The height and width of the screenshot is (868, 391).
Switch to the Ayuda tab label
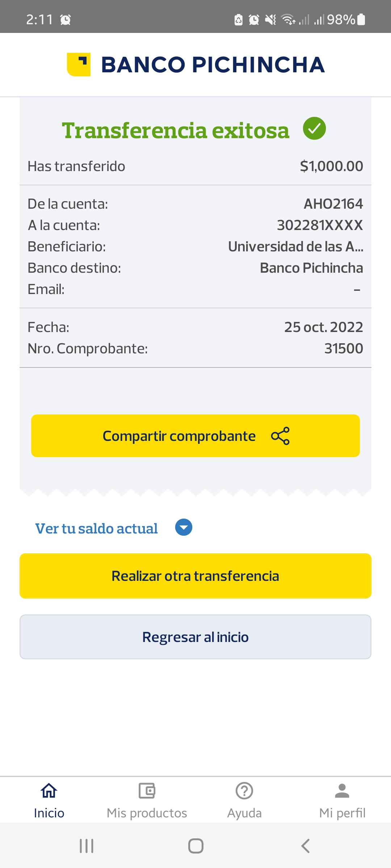coord(244,813)
